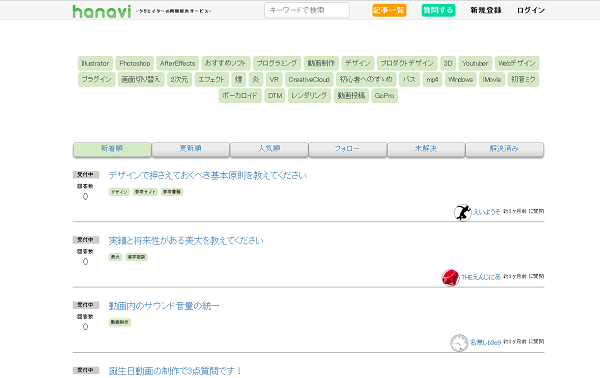Open the 新規登録 sign-up link
The height and width of the screenshot is (378, 600).
[486, 10]
